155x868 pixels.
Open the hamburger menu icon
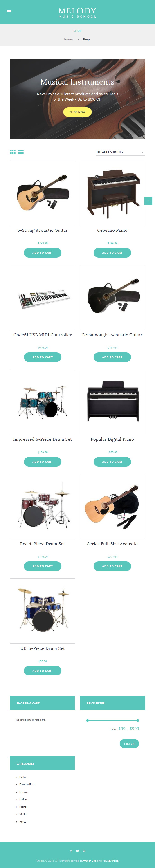(x=9, y=12)
